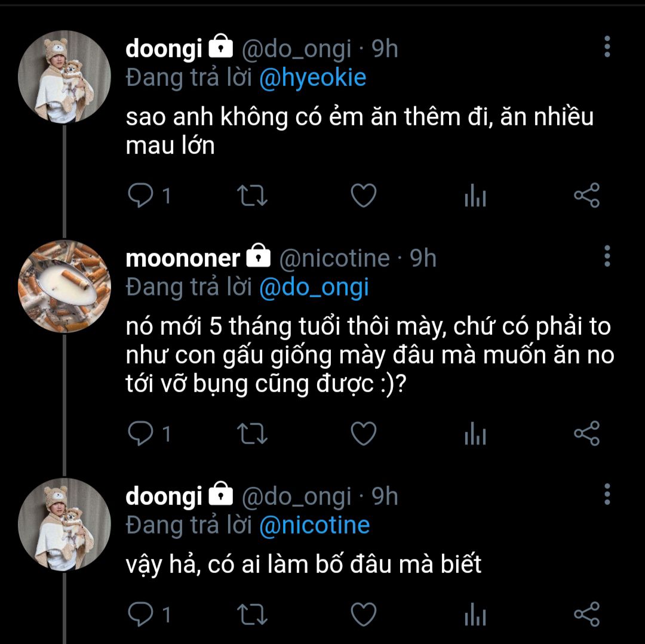Reply to moononer's tweet
The image size is (645, 644).
[141, 435]
